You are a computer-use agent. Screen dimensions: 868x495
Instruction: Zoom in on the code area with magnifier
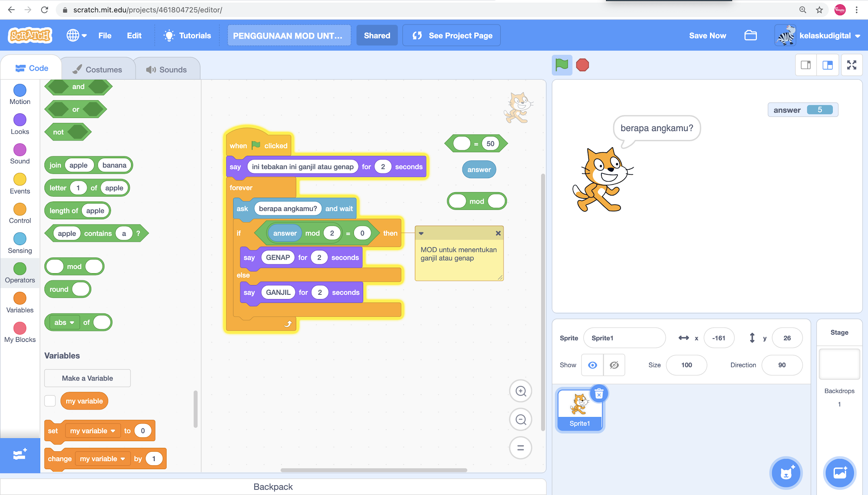(520, 391)
